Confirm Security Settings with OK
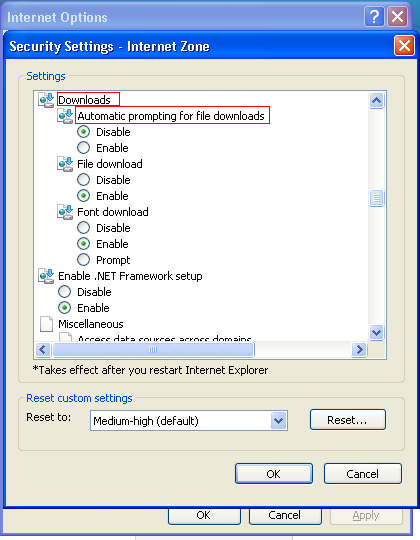 click(x=274, y=474)
